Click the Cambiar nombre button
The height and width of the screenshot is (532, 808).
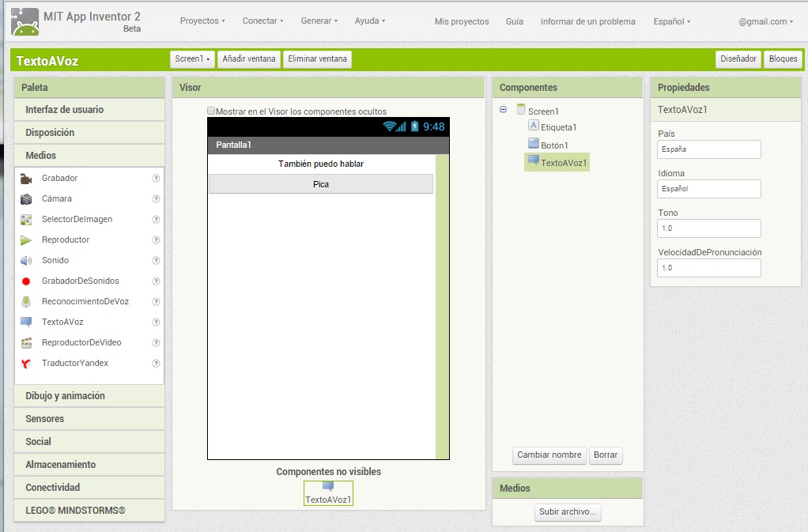pos(549,455)
